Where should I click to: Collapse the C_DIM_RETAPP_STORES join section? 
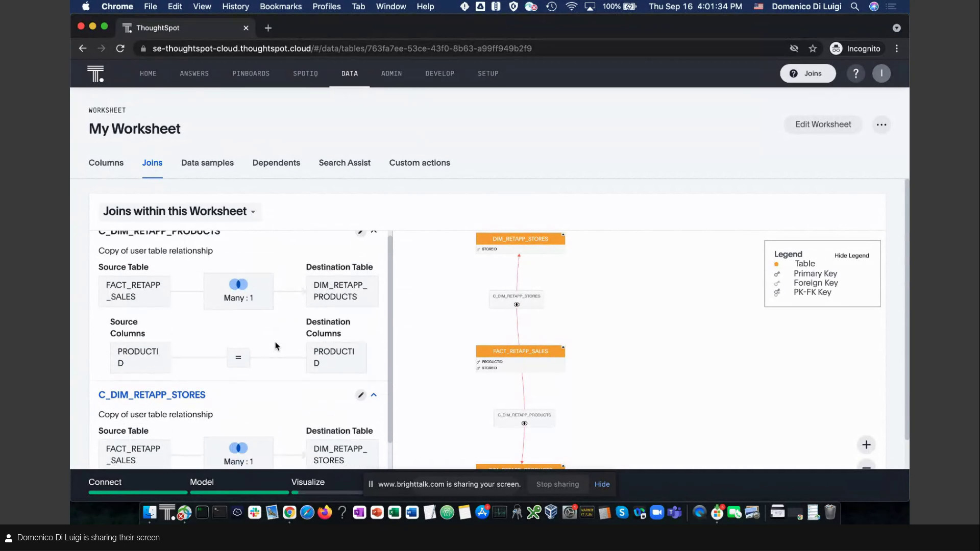(x=374, y=395)
